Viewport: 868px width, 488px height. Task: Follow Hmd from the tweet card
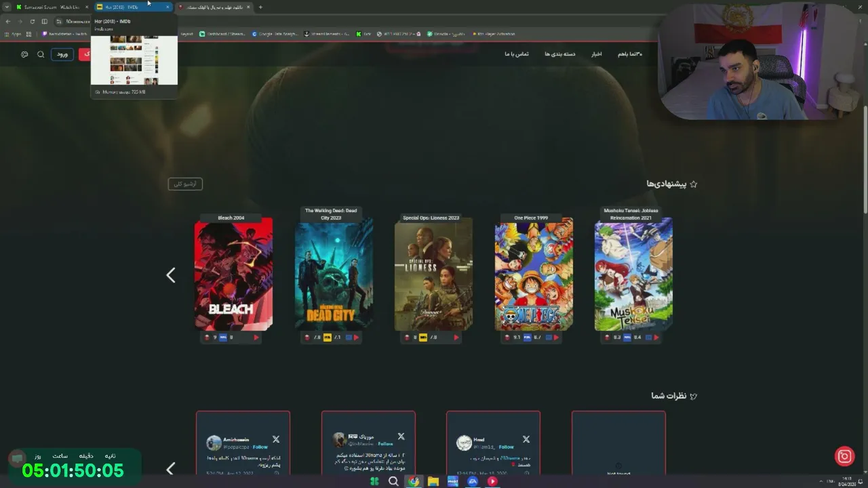point(507,447)
